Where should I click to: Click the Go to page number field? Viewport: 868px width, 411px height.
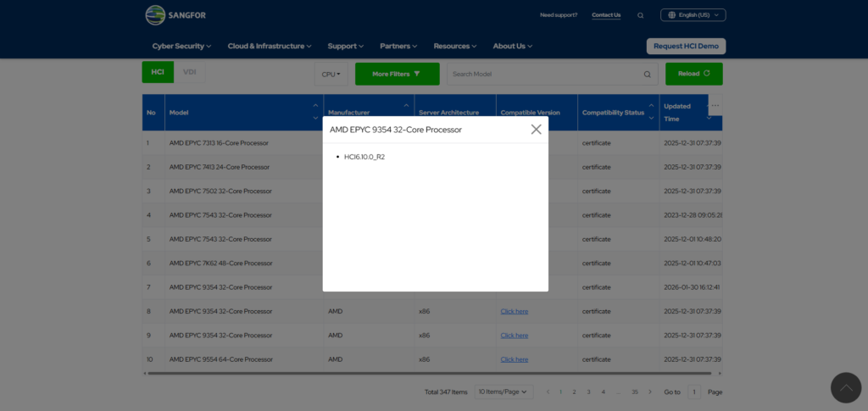[694, 392]
